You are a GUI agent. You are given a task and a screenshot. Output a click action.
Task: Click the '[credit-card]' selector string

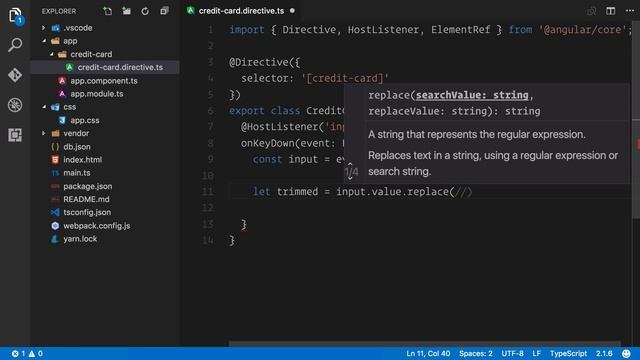point(345,78)
